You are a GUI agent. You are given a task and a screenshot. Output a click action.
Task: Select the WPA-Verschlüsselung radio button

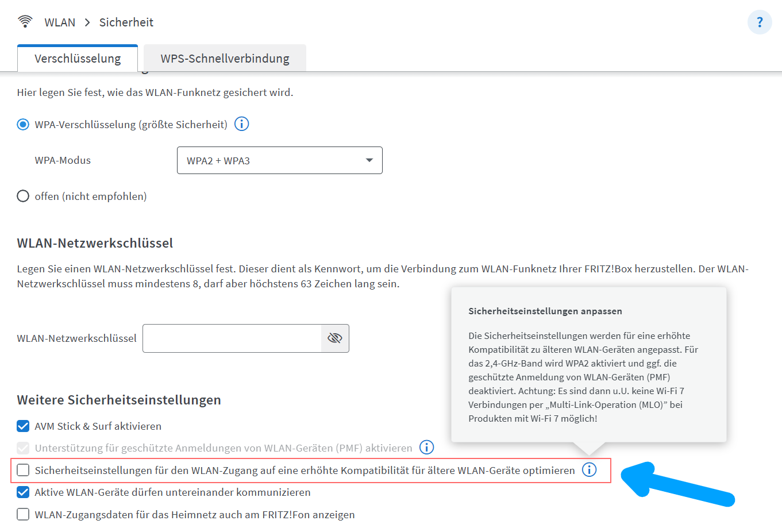22,124
